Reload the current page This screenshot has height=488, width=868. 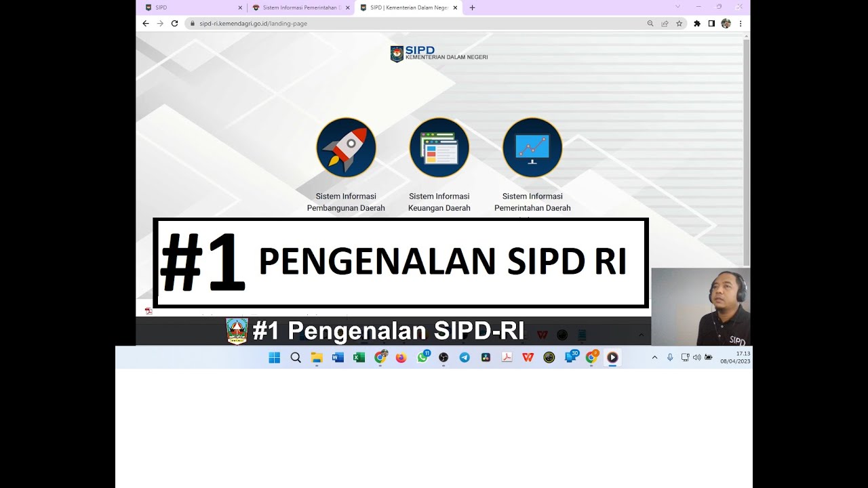174,23
